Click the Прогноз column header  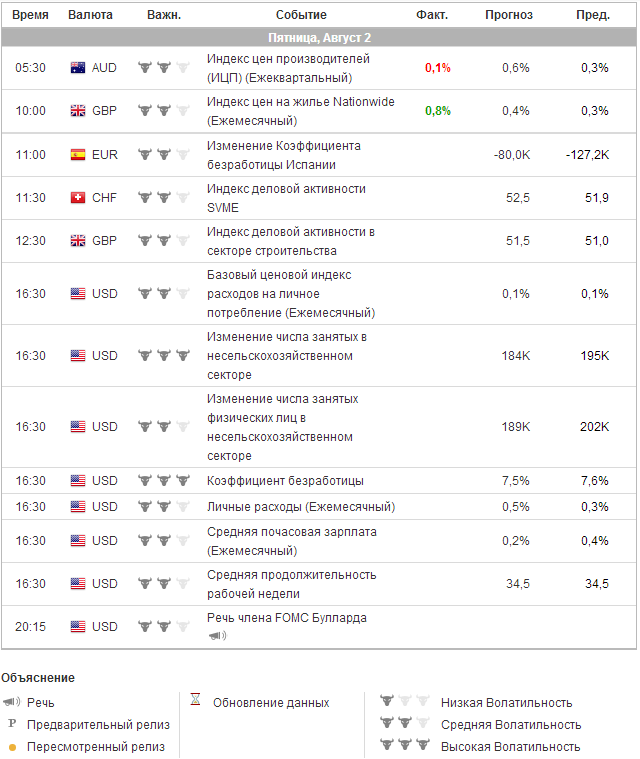(x=508, y=15)
